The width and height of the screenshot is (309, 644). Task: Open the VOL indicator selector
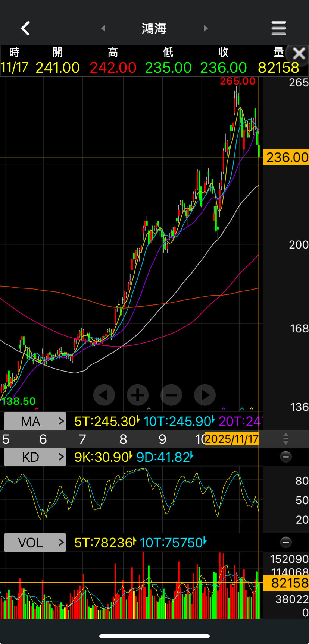[x=35, y=542]
